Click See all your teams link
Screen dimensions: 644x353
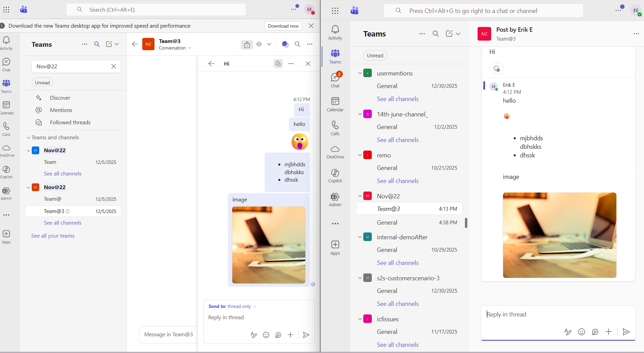53,236
